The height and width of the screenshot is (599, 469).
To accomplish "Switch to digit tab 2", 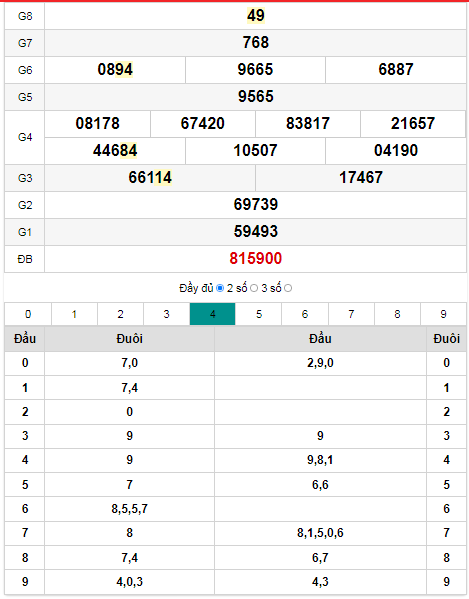I will point(120,314).
